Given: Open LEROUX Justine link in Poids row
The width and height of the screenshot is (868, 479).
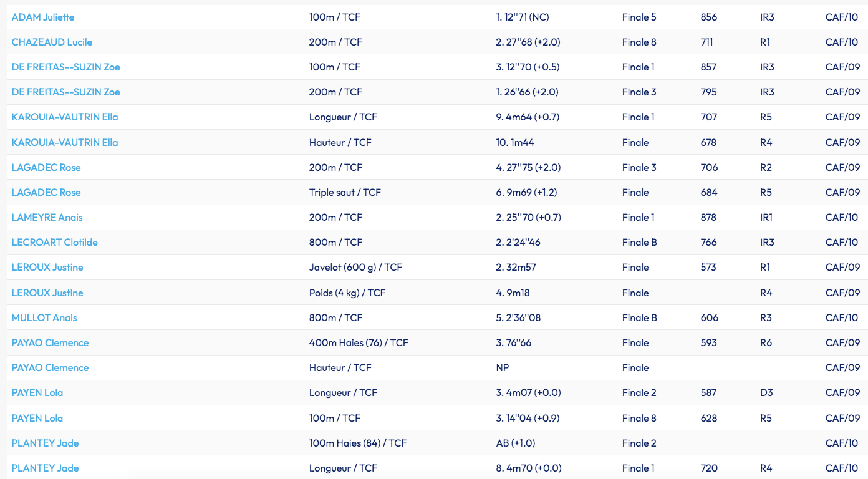Looking at the screenshot, I should click(47, 293).
